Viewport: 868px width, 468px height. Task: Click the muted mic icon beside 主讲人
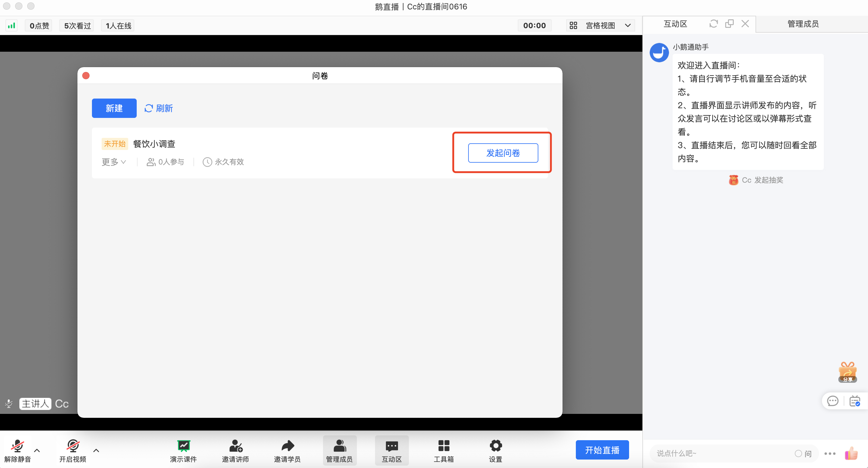(9, 404)
